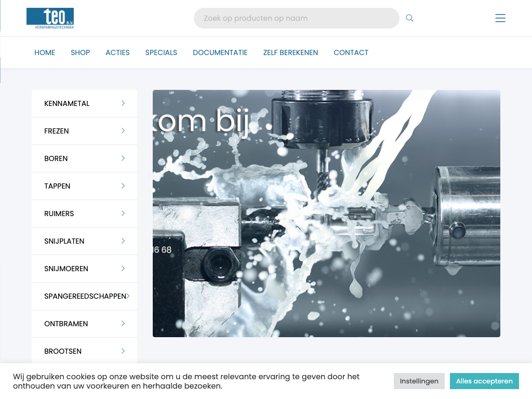Click the arrow next to RUIMERS
The width and height of the screenshot is (532, 399).
pos(123,214)
